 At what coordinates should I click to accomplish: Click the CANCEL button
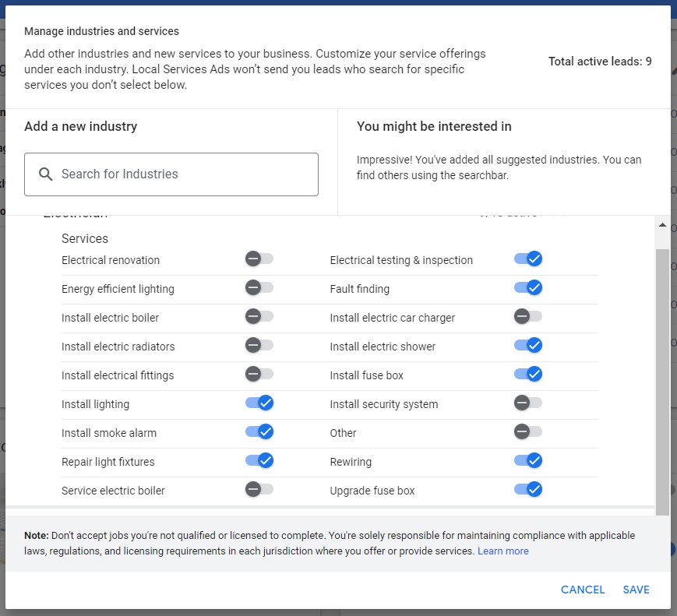(x=583, y=590)
